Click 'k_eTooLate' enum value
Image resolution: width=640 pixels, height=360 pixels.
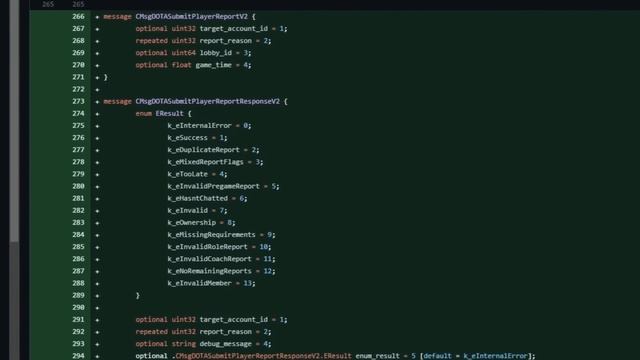point(187,174)
